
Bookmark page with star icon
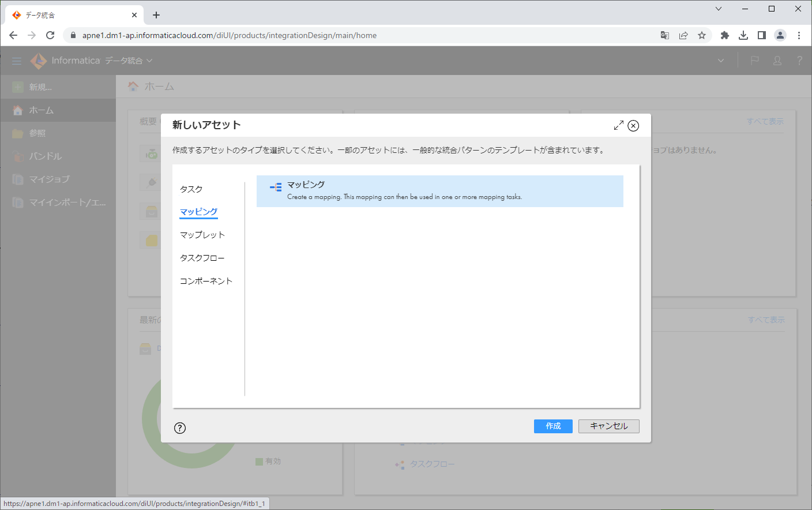[x=702, y=35]
